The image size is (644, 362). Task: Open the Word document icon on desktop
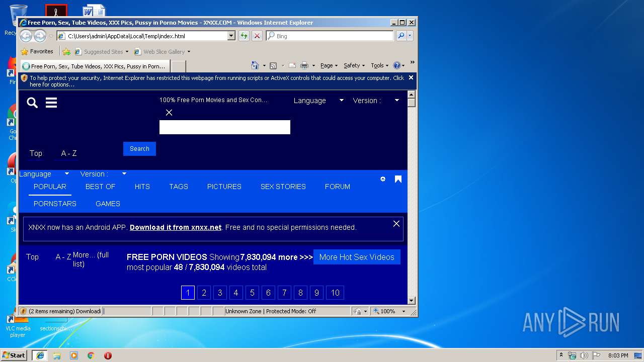[94, 10]
